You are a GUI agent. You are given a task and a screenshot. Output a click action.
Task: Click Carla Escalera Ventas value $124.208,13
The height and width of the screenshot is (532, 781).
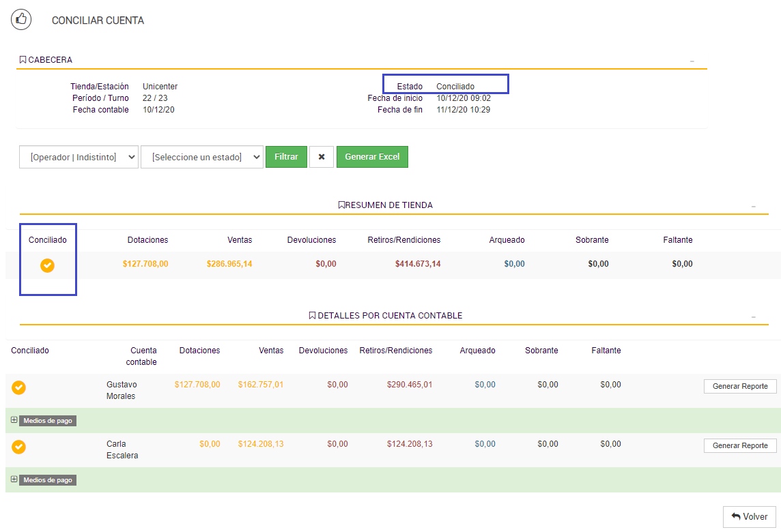coord(261,444)
